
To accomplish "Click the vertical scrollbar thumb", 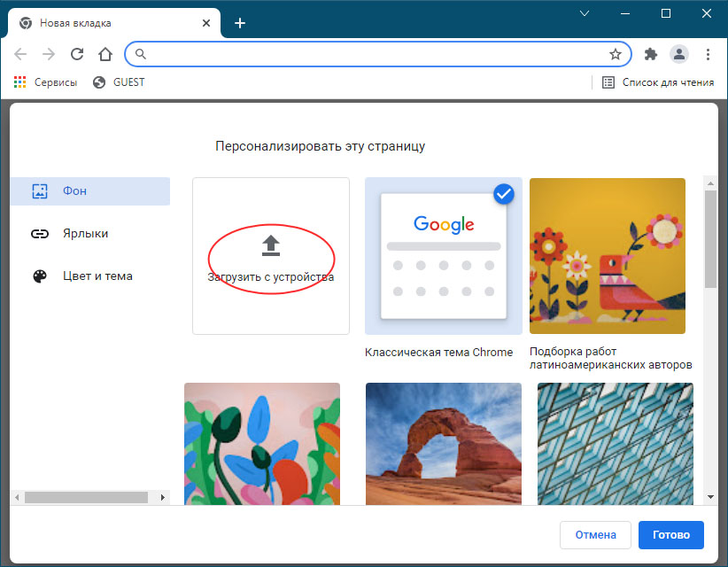I will pos(710,239).
